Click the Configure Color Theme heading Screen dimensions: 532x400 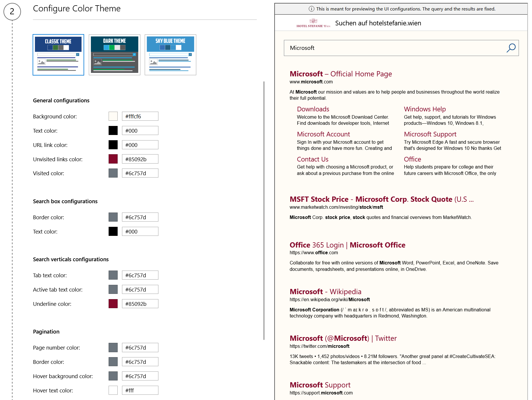point(77,9)
